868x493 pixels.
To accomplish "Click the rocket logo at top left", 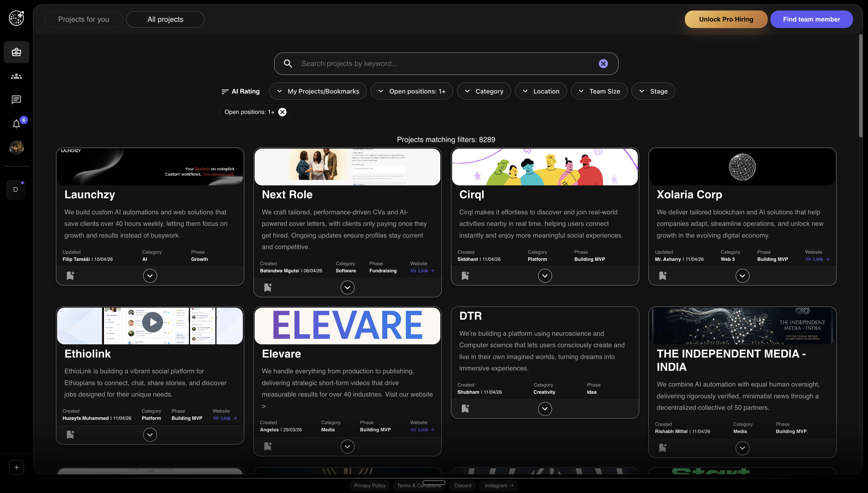I will coord(17,18).
